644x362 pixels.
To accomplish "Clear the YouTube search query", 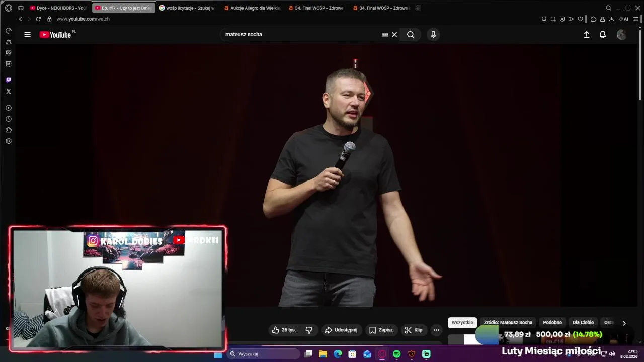I will 394,35.
